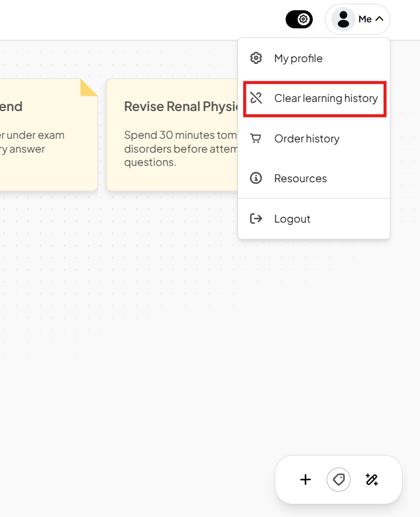Click the 'Spend 30 minutes' note text
The width and height of the screenshot is (420, 517).
[181, 148]
